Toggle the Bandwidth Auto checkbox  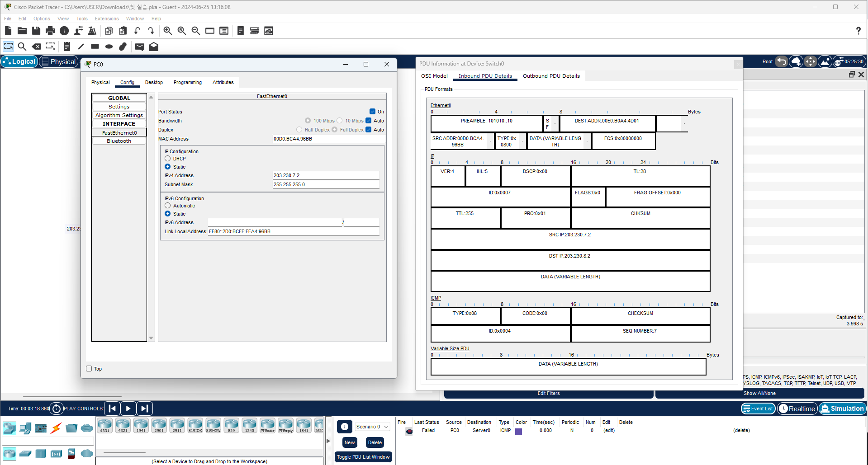(368, 121)
